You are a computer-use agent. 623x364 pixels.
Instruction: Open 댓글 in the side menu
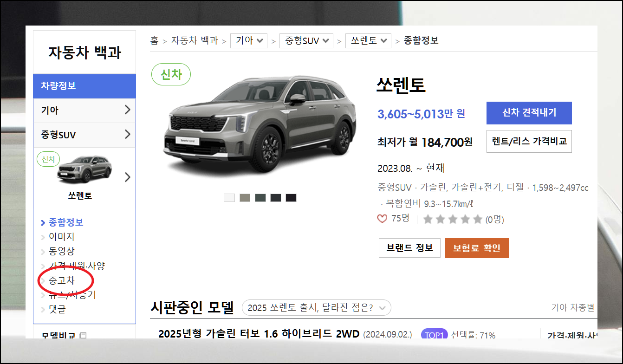57,309
